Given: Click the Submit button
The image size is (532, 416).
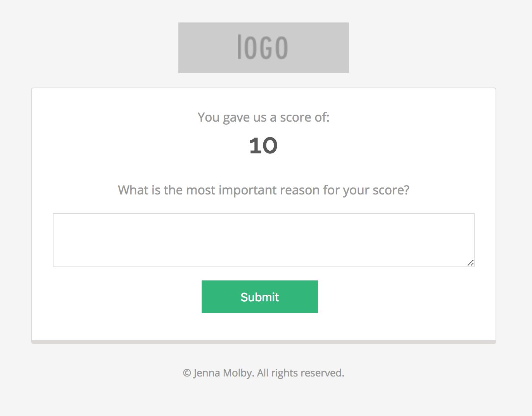Looking at the screenshot, I should [x=259, y=297].
